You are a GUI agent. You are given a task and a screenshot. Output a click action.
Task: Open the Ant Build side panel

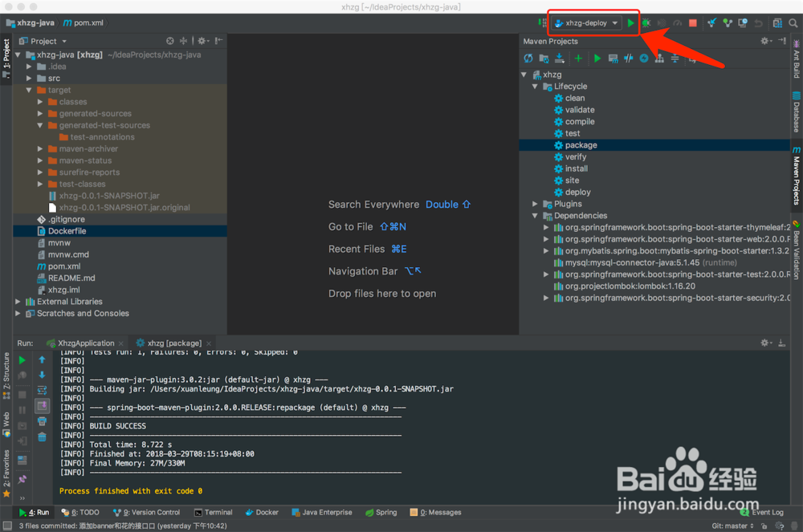pos(797,59)
